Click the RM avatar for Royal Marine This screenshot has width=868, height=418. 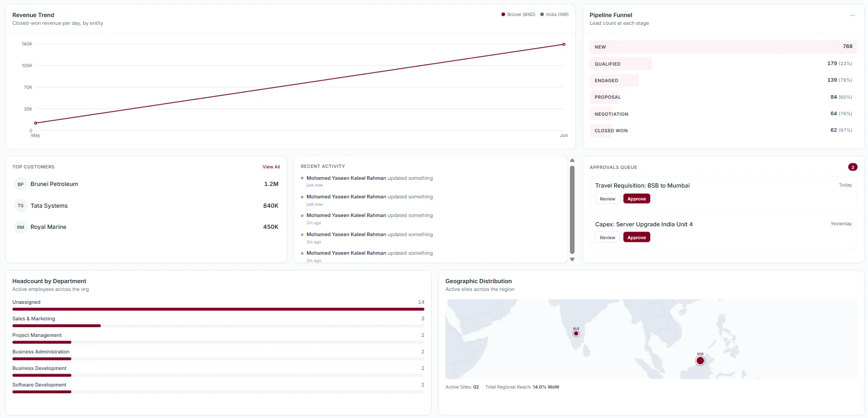point(21,227)
